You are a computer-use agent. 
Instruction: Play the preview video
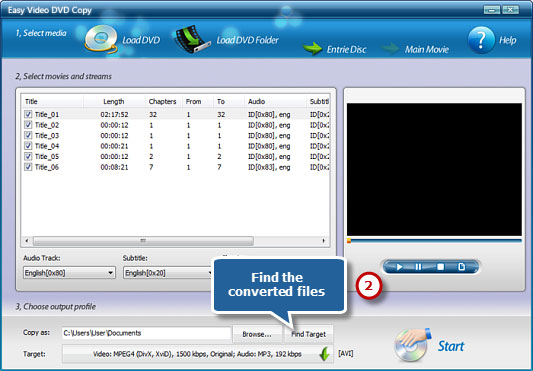[x=399, y=267]
